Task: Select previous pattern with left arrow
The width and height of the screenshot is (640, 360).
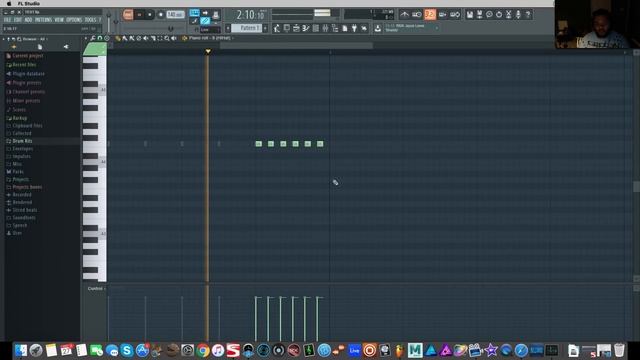Action: pyautogui.click(x=228, y=28)
